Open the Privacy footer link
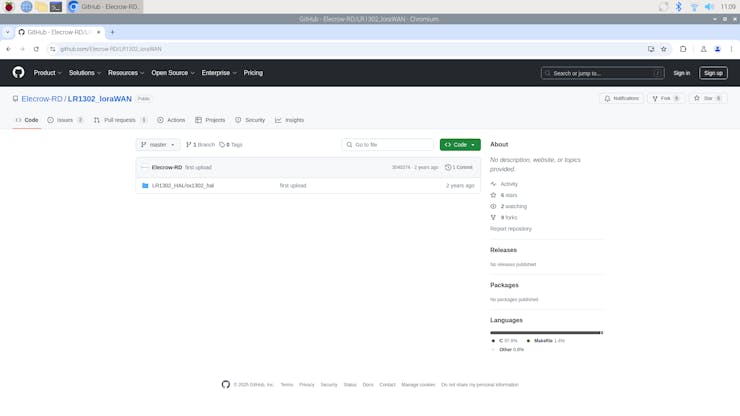The image size is (740, 416). [x=307, y=385]
